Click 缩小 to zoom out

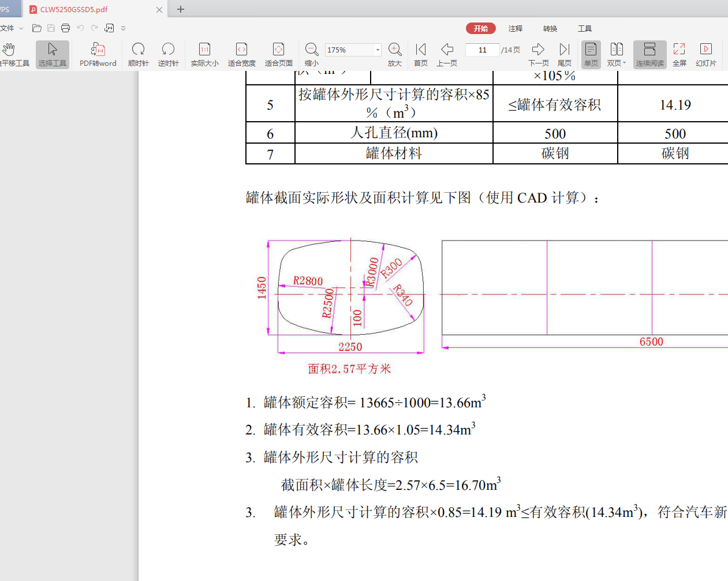coord(311,54)
